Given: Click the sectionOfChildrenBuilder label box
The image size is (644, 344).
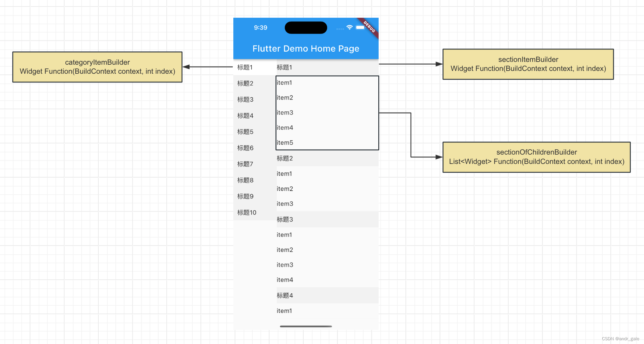Looking at the screenshot, I should click(x=536, y=157).
